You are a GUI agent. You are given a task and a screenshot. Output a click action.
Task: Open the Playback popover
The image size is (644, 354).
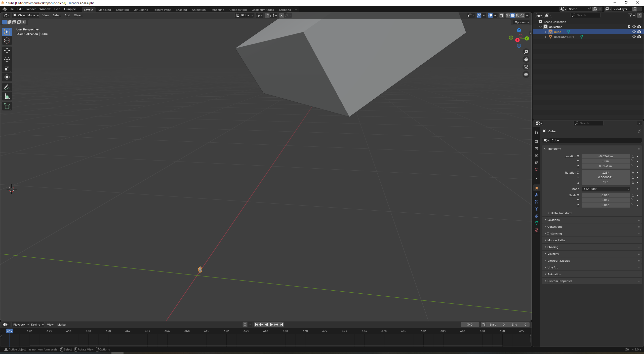pos(21,325)
